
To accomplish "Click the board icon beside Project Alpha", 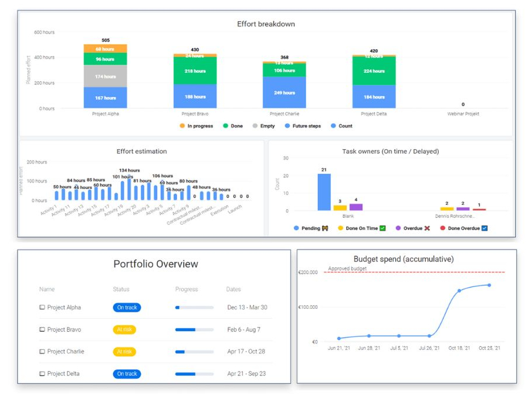I will tap(42, 308).
